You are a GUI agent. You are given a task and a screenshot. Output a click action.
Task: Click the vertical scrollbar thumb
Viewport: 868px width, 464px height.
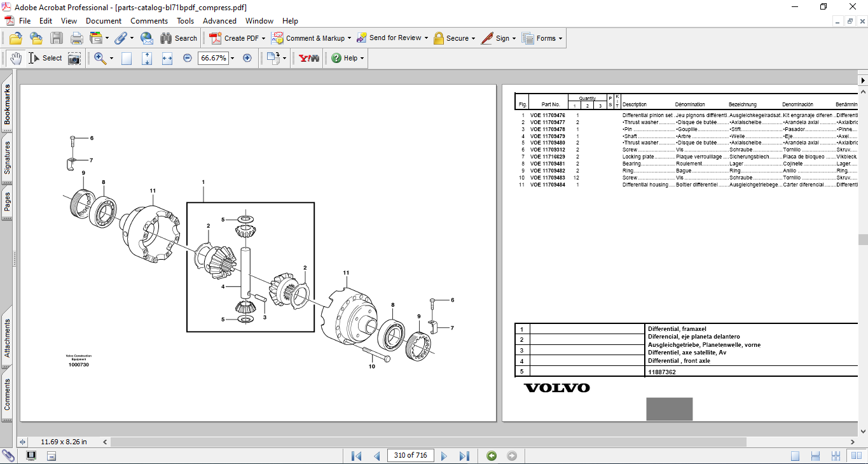[863, 239]
